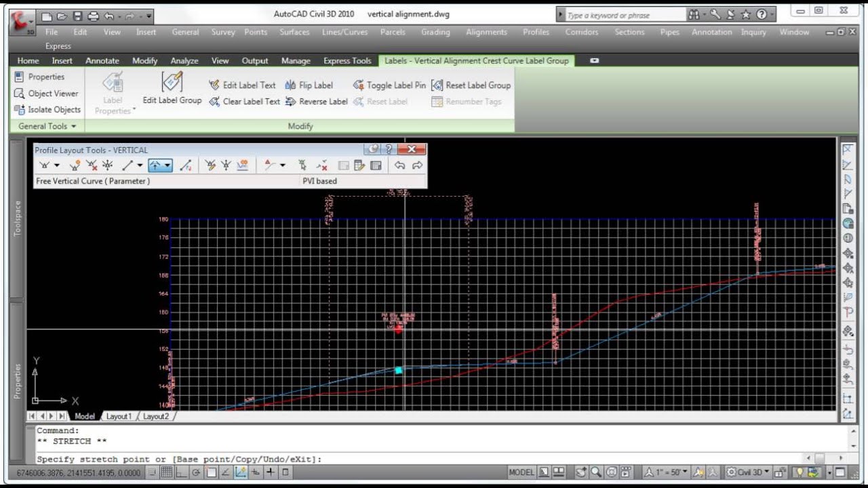Expand the General Tools panel dropdown
This screenshot has width=868, height=488.
73,126
